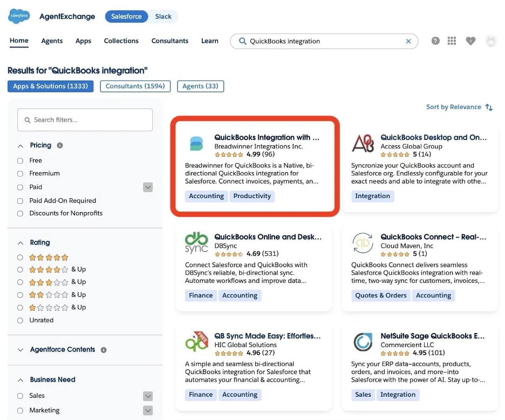Expand the Marketing sub-options dropdown
505x420 pixels.
tap(148, 410)
